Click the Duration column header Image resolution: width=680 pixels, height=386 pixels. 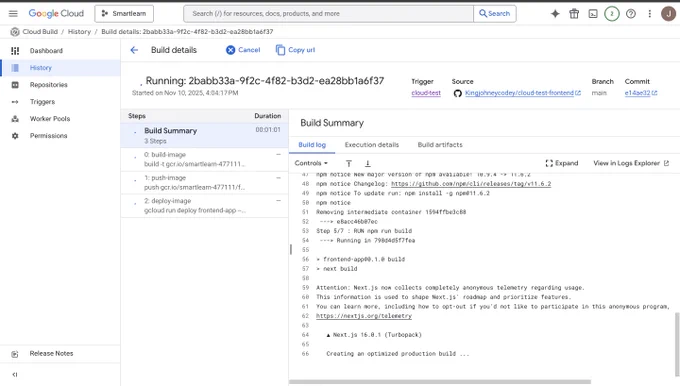(x=268, y=116)
